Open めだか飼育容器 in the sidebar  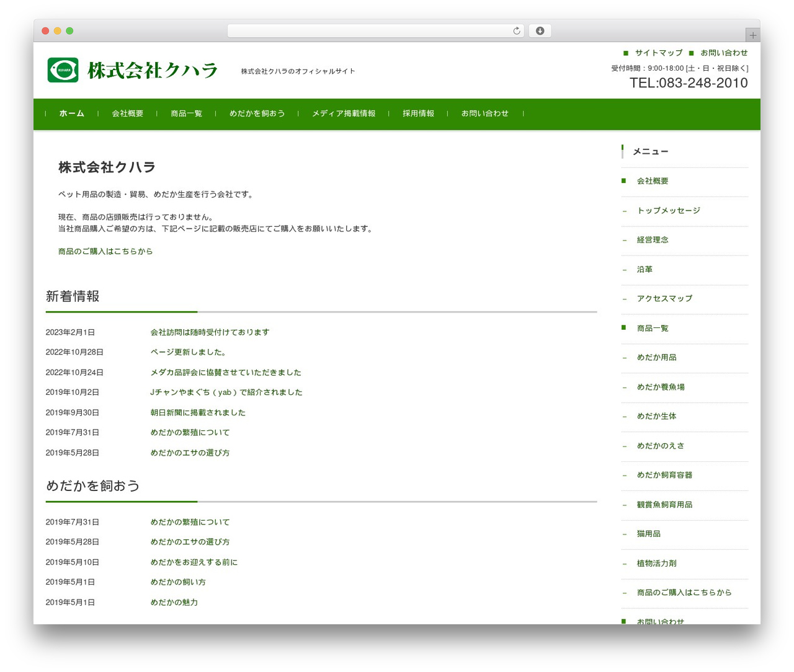(x=664, y=475)
